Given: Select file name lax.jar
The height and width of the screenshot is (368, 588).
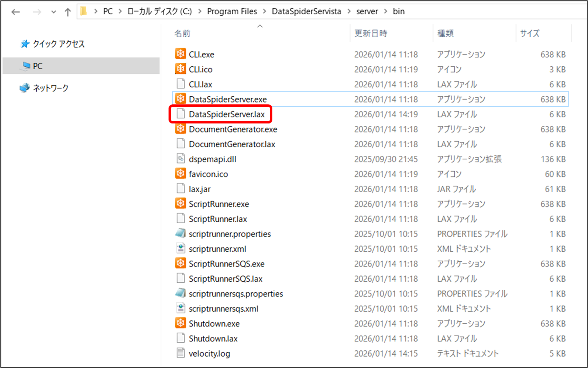Looking at the screenshot, I should pos(199,189).
